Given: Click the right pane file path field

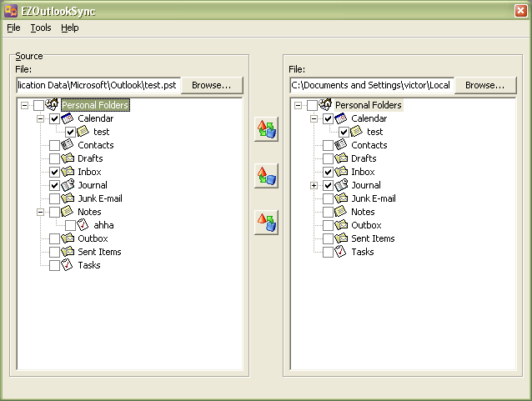Looking at the screenshot, I should click(372, 85).
